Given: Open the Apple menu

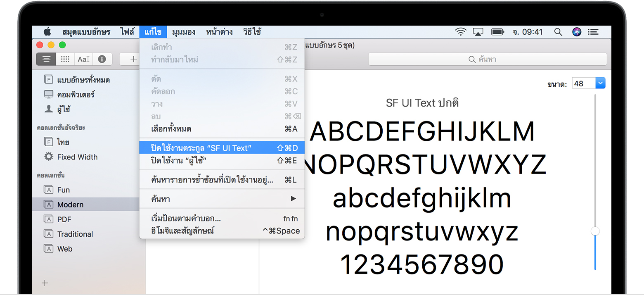Looking at the screenshot, I should click(x=47, y=32).
